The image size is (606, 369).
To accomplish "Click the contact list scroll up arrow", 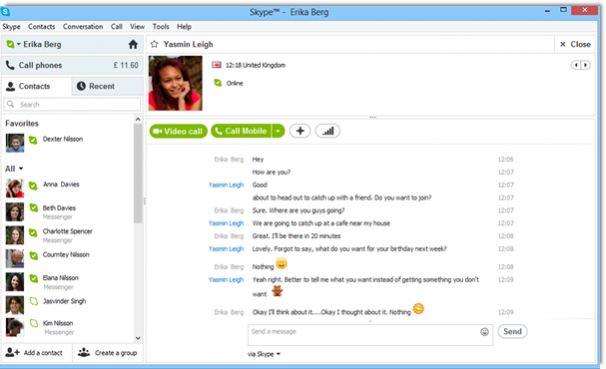I will click(x=138, y=119).
